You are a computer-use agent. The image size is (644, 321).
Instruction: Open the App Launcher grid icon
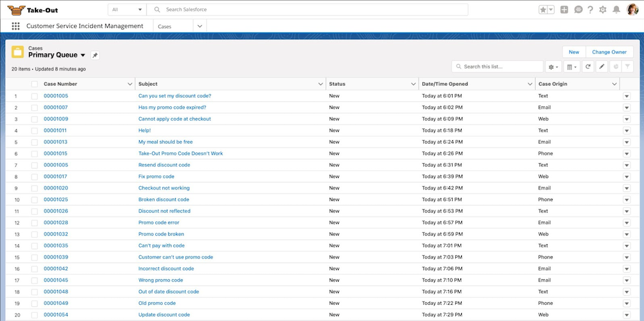point(15,26)
